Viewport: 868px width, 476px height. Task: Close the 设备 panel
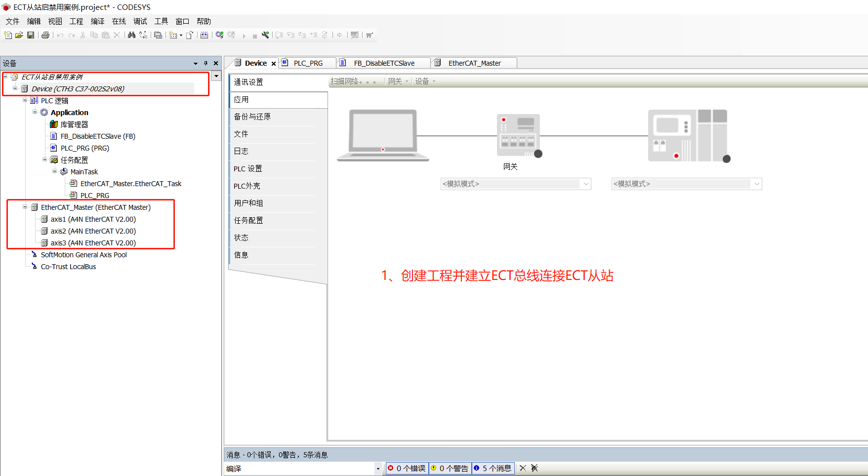click(x=216, y=63)
